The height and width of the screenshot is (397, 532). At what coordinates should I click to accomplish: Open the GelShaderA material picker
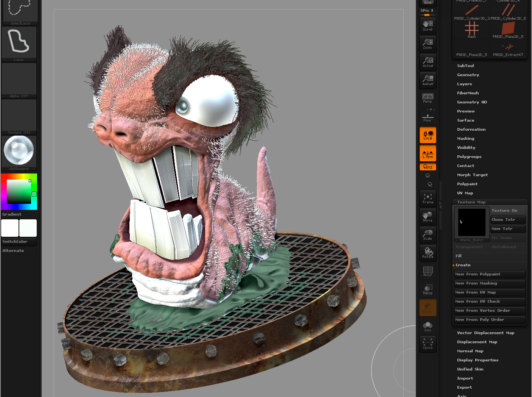[x=19, y=151]
